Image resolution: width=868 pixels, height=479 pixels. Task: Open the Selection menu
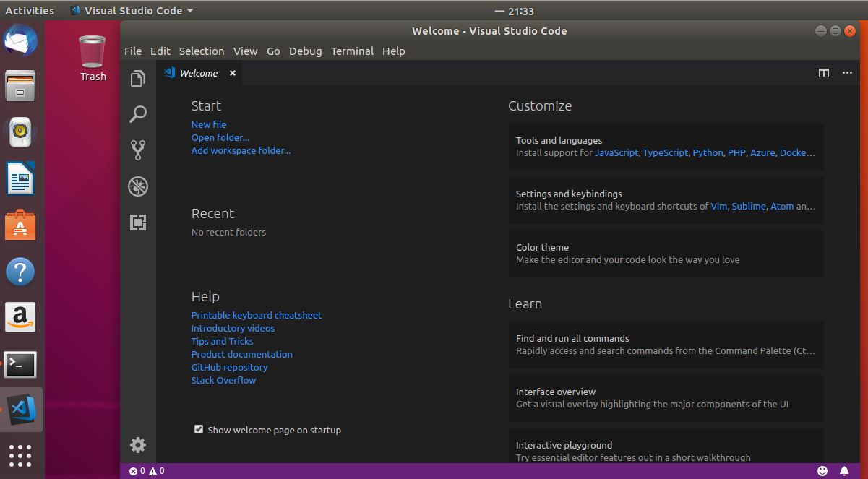(202, 51)
